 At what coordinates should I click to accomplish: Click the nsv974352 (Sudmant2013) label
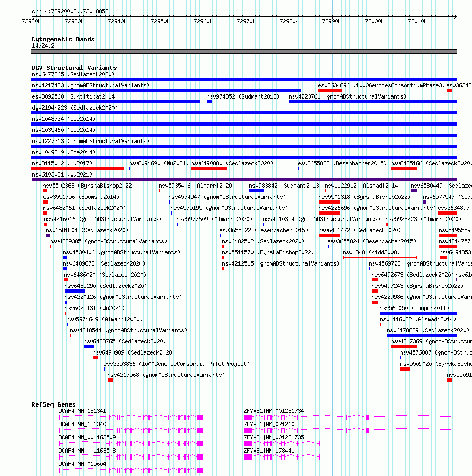click(x=243, y=96)
